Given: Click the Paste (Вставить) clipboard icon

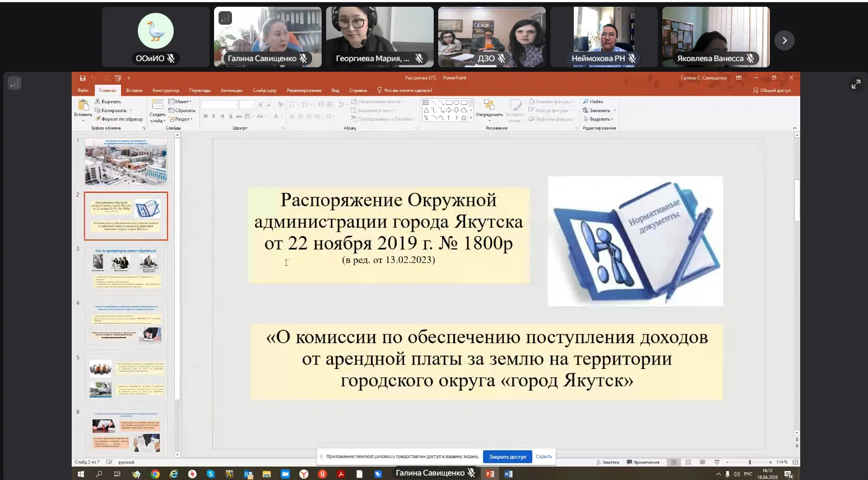Looking at the screenshot, I should click(83, 105).
